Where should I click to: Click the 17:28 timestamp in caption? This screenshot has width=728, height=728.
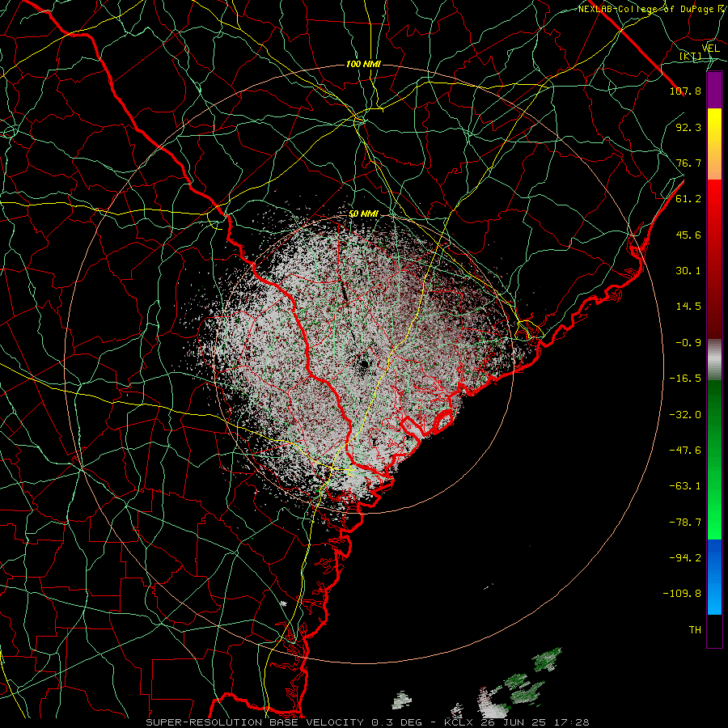click(573, 722)
